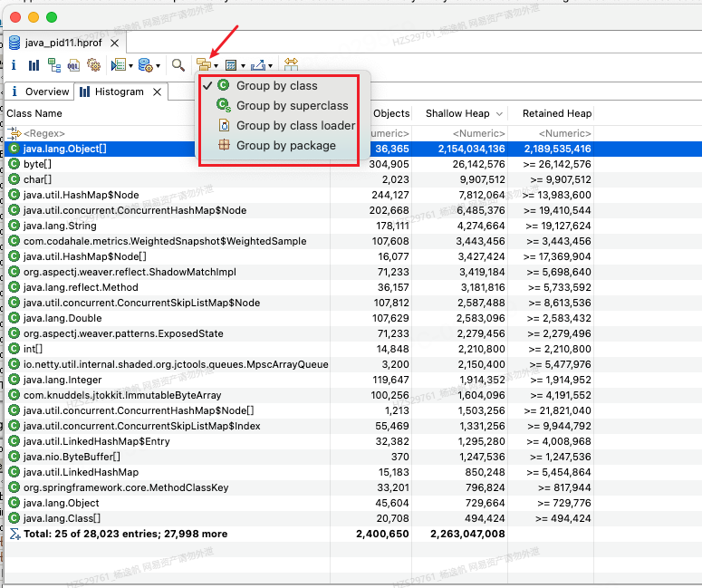Open the Calculate Retained Size dropdown arrow

tap(243, 66)
